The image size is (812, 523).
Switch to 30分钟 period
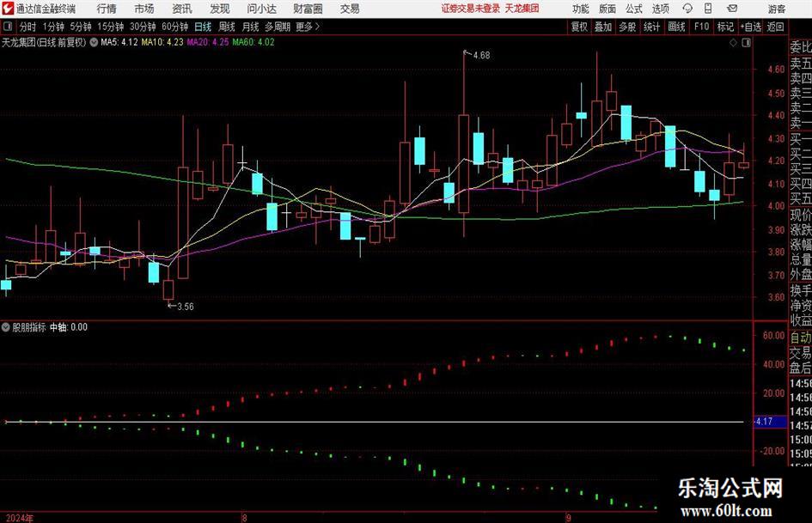pos(143,27)
